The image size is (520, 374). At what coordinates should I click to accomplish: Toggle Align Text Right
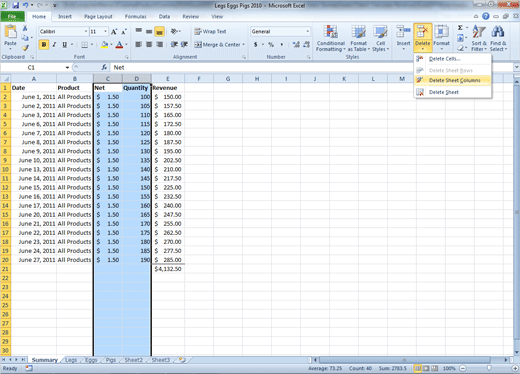tap(160, 45)
